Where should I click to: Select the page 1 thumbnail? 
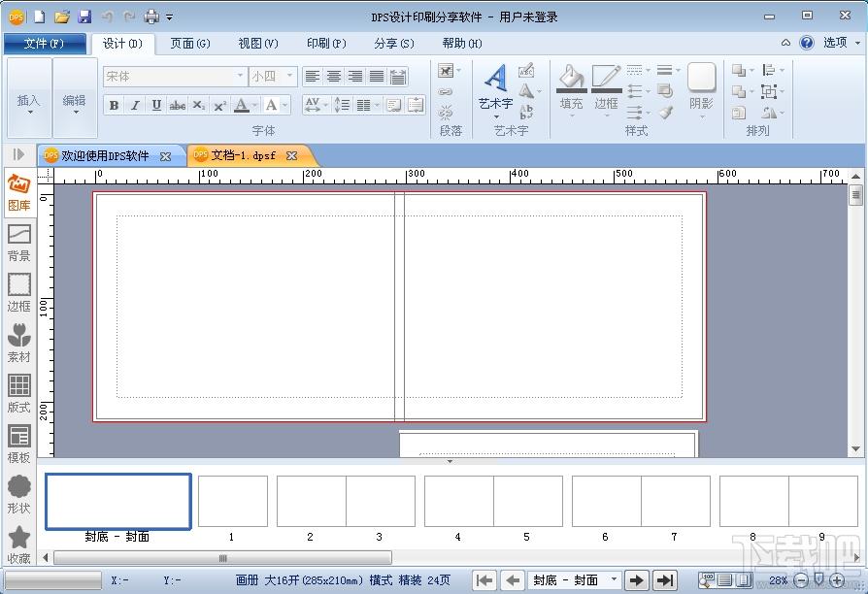(232, 501)
